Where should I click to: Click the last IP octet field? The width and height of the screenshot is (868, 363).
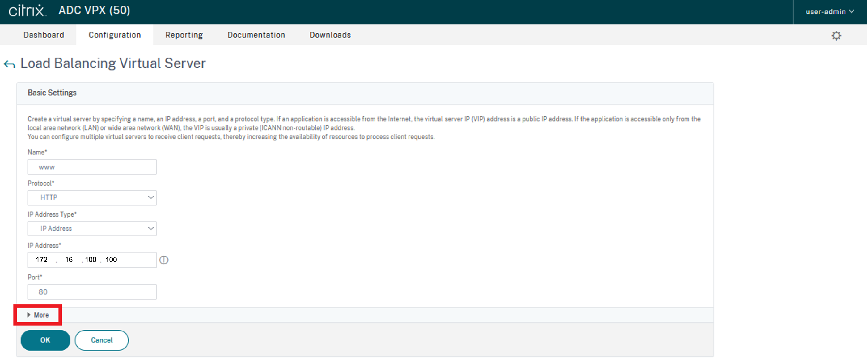tap(112, 260)
